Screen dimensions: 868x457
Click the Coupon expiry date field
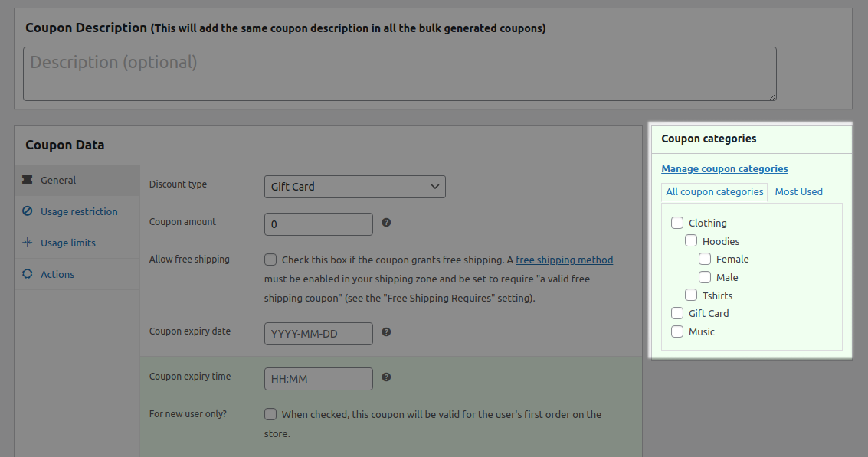pyautogui.click(x=318, y=333)
